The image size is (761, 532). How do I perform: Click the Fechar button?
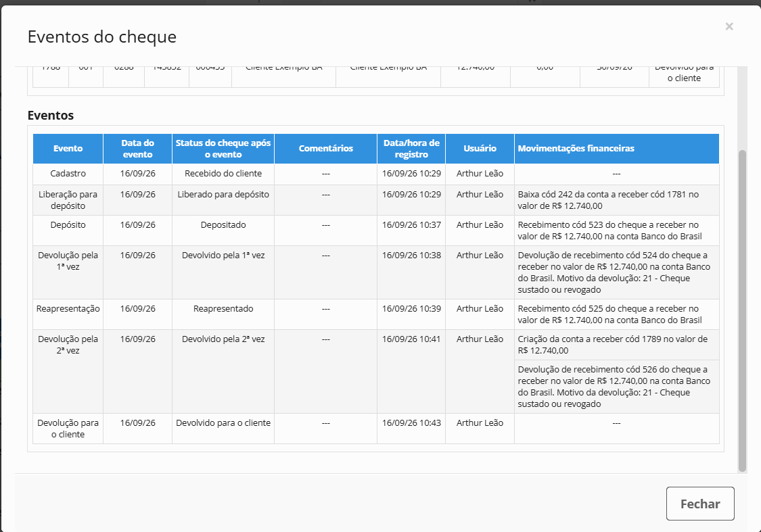(700, 504)
